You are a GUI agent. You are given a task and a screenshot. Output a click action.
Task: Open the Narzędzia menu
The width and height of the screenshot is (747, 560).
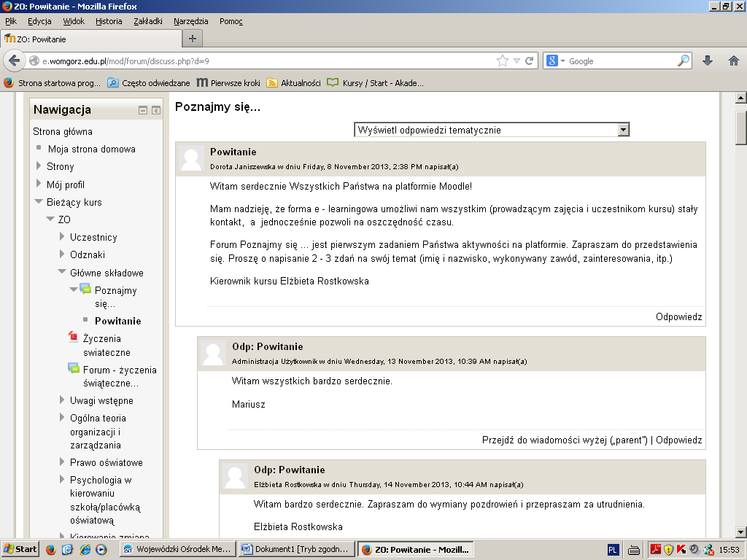coord(190,21)
